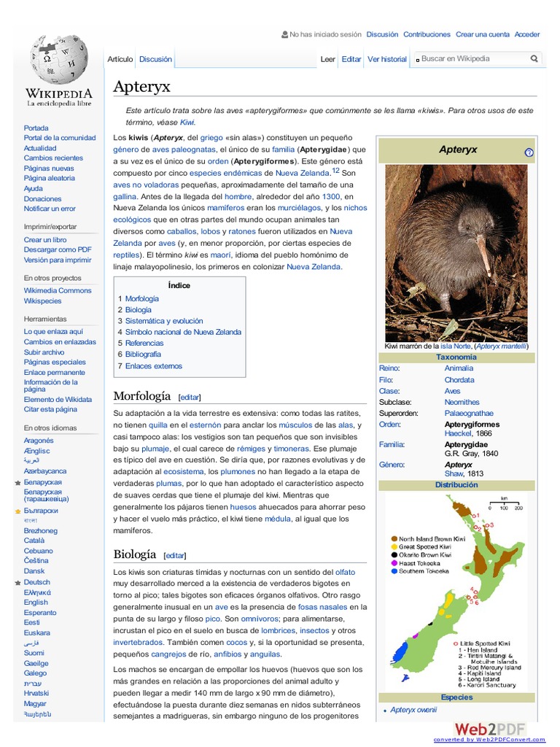Jump to 'Enlaces externos' in the index
This screenshot has height=747, width=560.
(154, 366)
